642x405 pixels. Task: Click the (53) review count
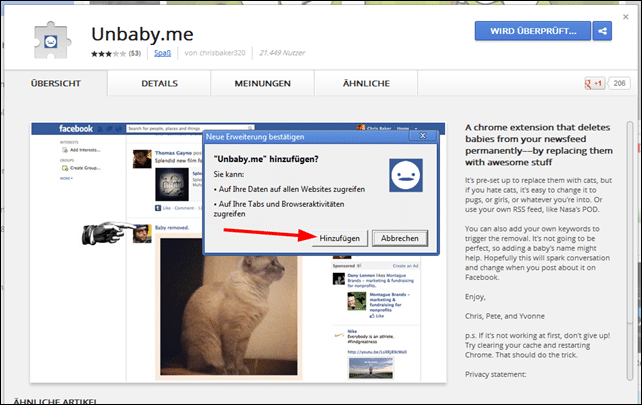click(x=135, y=53)
